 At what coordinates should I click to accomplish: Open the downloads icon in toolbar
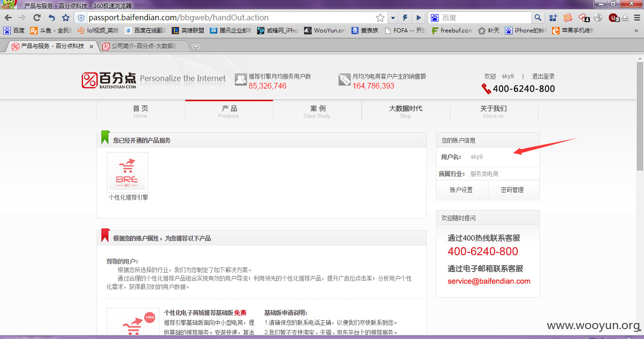[x=625, y=18]
